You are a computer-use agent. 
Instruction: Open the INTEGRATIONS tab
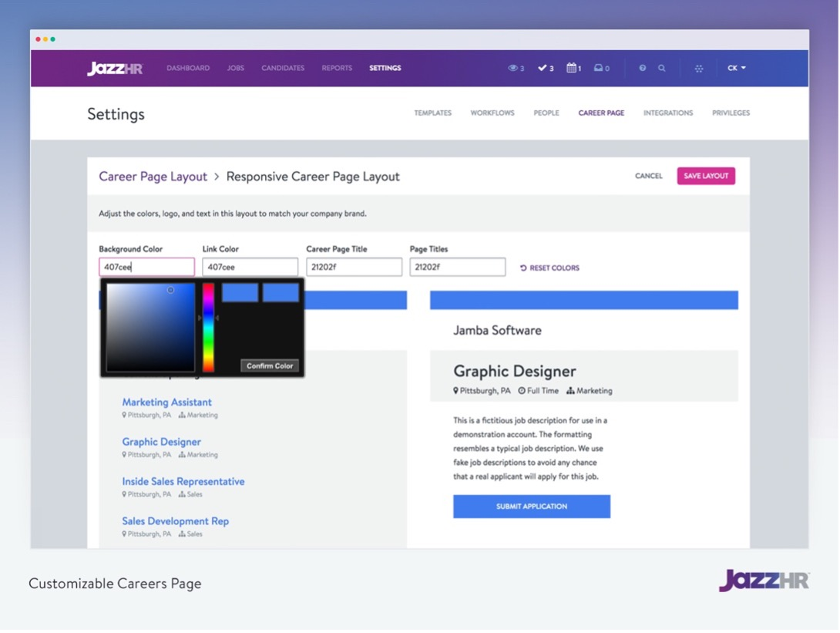tap(667, 113)
